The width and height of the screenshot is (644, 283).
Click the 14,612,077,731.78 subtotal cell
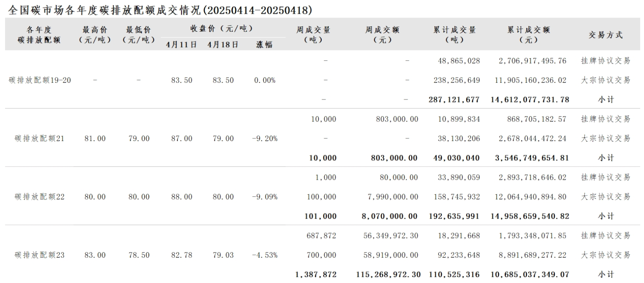pos(530,99)
